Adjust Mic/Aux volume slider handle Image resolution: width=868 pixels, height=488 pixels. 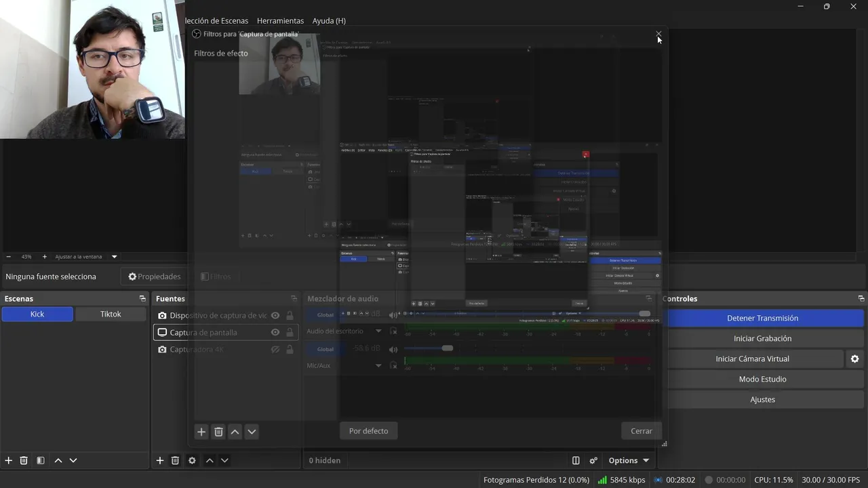tap(448, 348)
